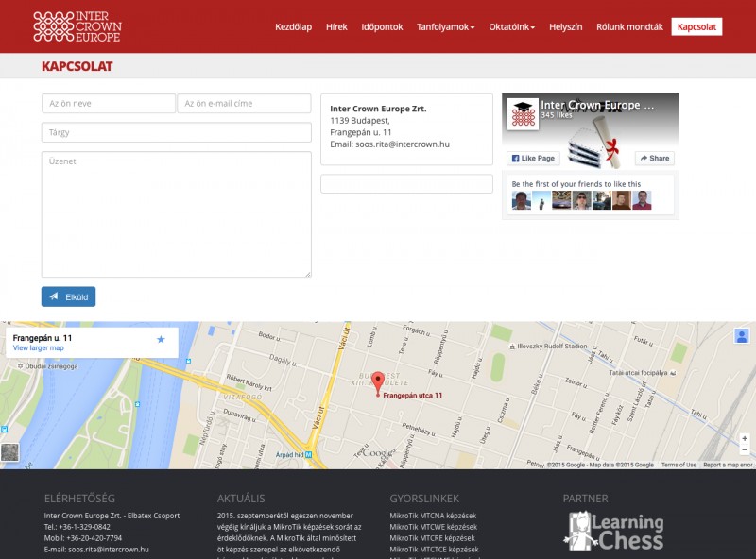Open the Hírek menu item
The image size is (756, 559).
click(336, 27)
